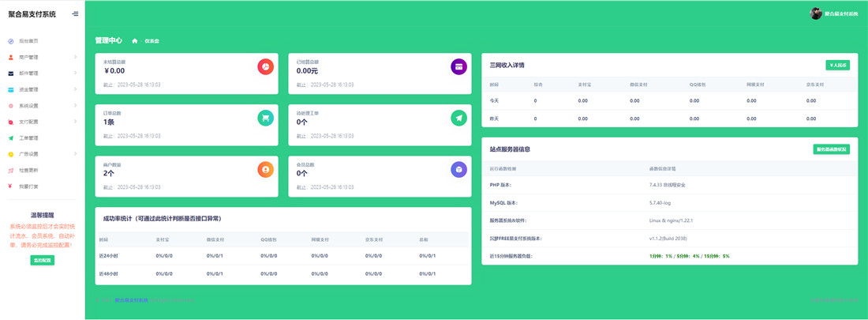This screenshot has height=320, width=868.
Task: Click the 仪表盘 breadcrumb text
Action: click(x=152, y=41)
